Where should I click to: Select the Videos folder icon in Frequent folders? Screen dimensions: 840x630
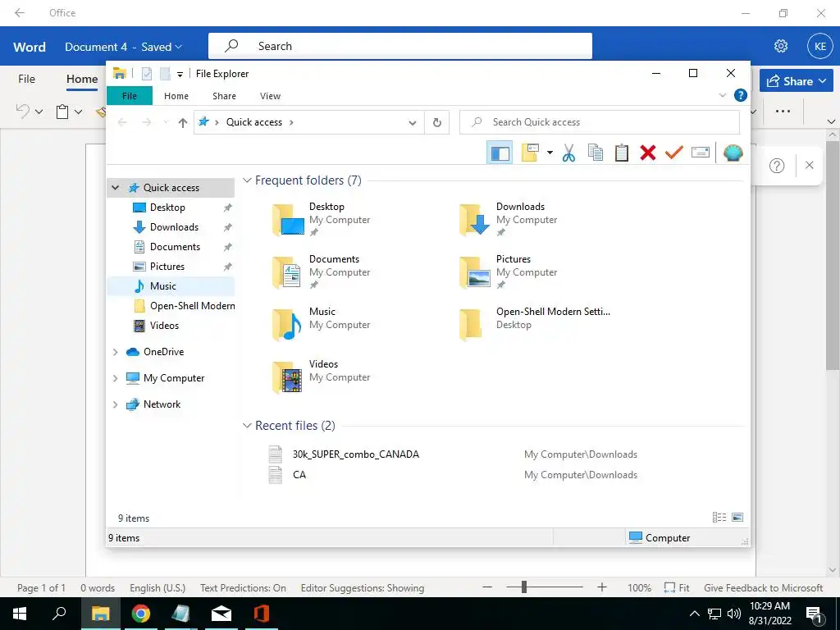pos(288,377)
